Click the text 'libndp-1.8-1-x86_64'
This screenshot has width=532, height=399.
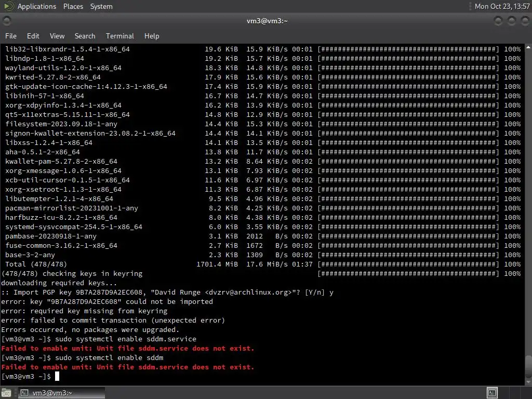pyautogui.click(x=45, y=58)
